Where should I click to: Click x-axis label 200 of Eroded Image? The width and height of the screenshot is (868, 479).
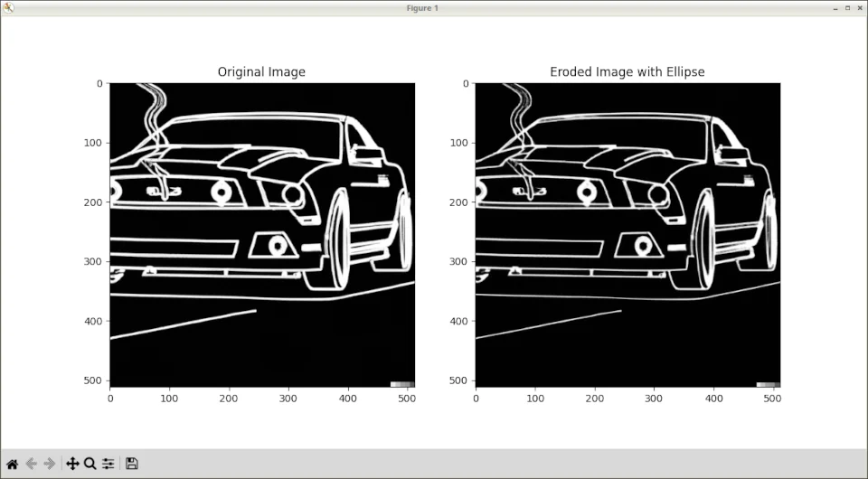[595, 399]
